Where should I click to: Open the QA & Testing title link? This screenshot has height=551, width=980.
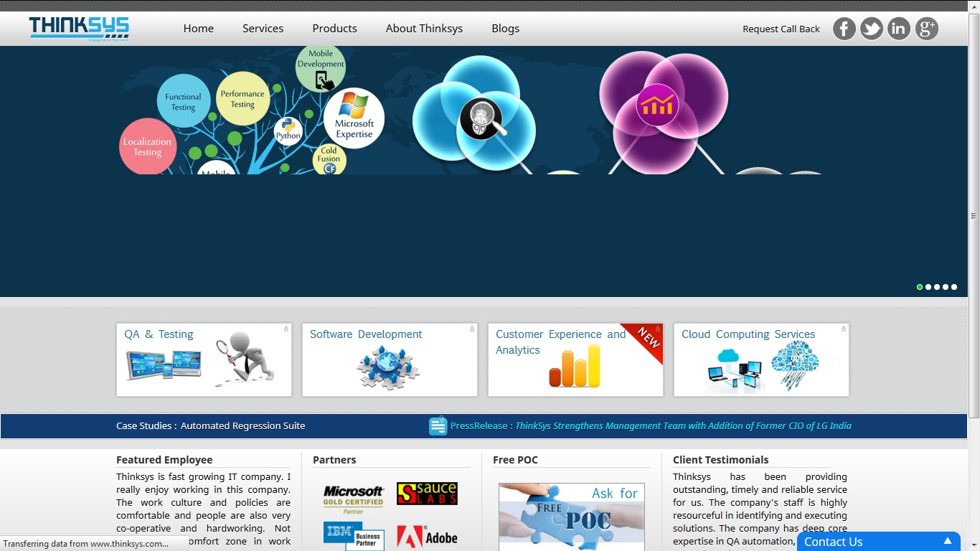pos(159,334)
